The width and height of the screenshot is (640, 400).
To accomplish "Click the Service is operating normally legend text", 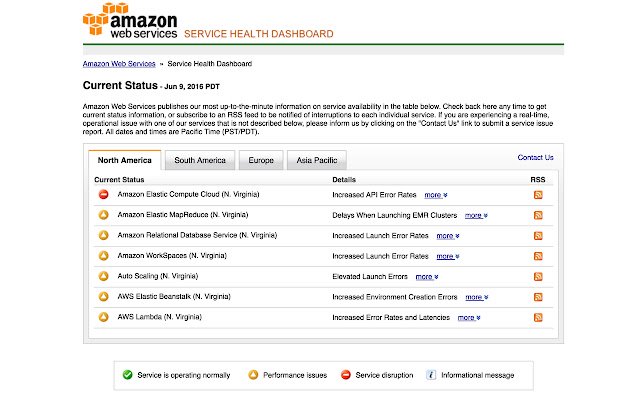I will click(184, 375).
